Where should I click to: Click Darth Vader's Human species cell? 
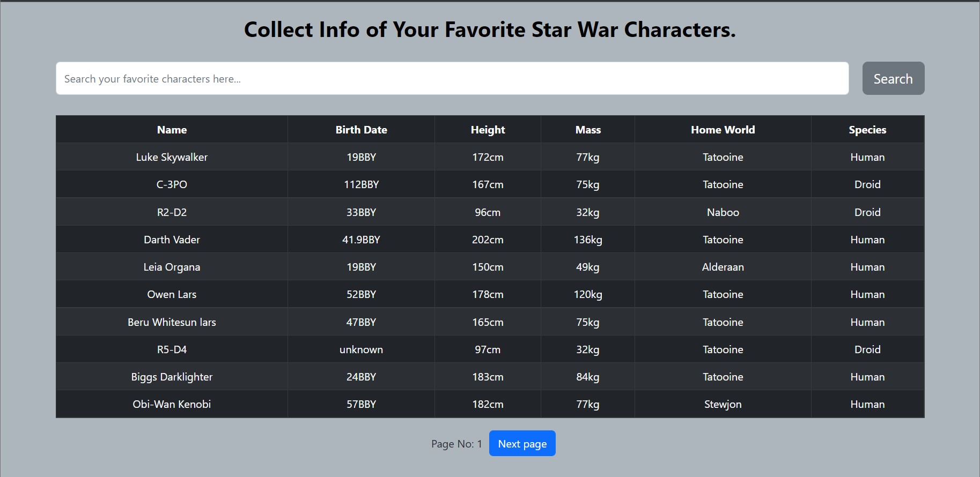pyautogui.click(x=867, y=240)
